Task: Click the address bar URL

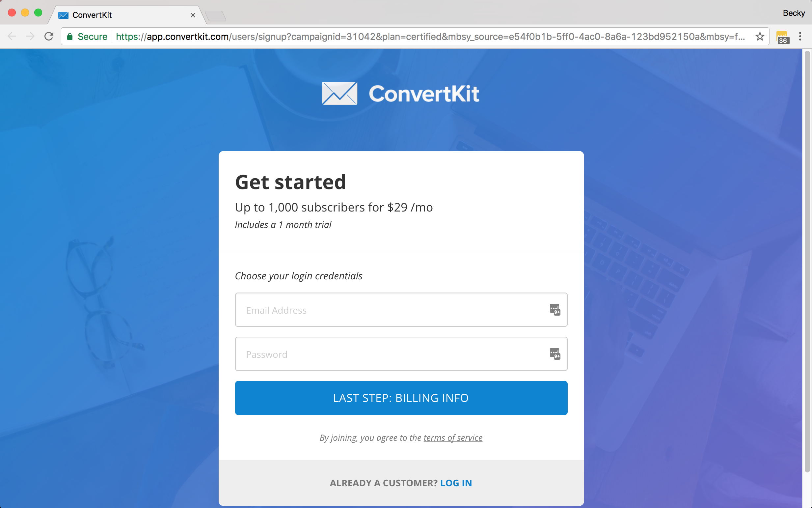Action: click(x=430, y=36)
